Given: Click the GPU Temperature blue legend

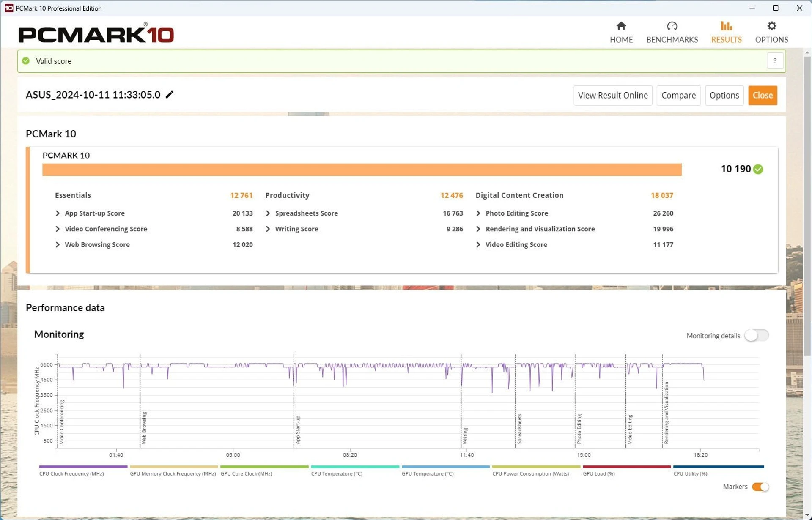Looking at the screenshot, I should coord(445,467).
